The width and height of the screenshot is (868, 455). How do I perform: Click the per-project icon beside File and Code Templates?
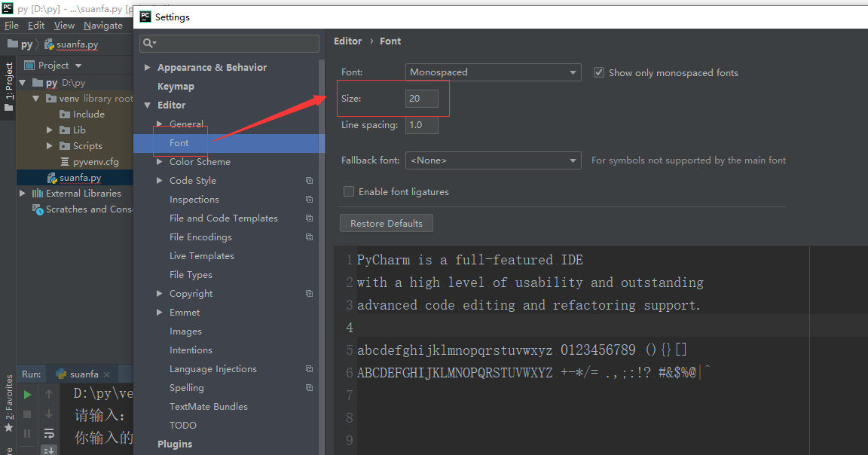310,218
